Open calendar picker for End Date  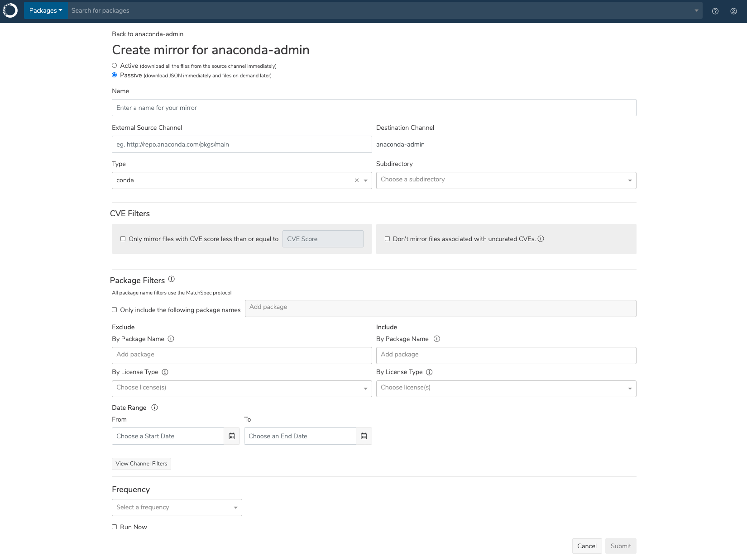pos(364,436)
